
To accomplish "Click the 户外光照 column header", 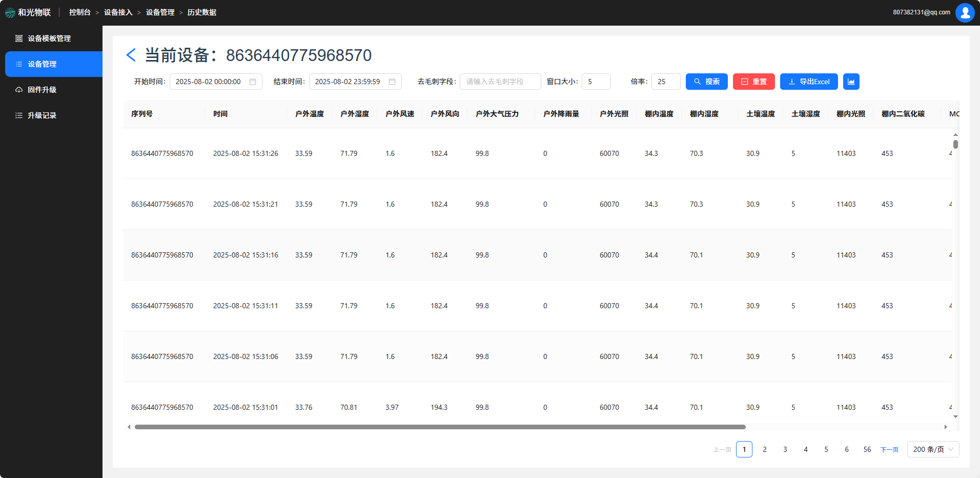I will [614, 114].
